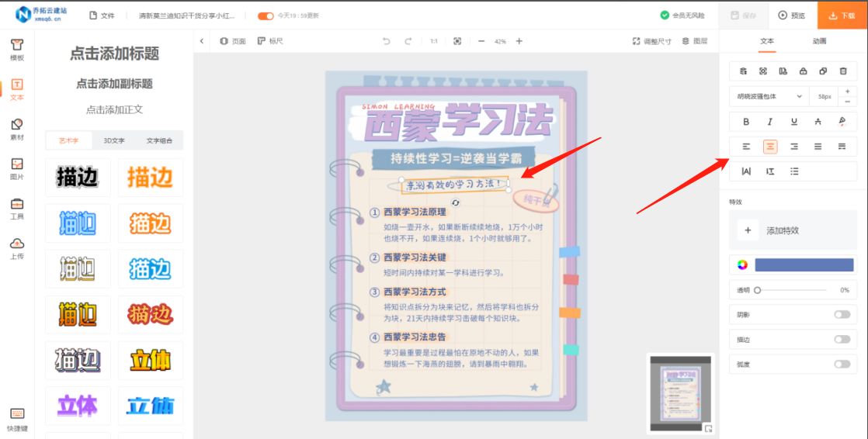Screen dimensions: 868x439
Task: Click the orange 下载 download button
Action: coord(842,16)
